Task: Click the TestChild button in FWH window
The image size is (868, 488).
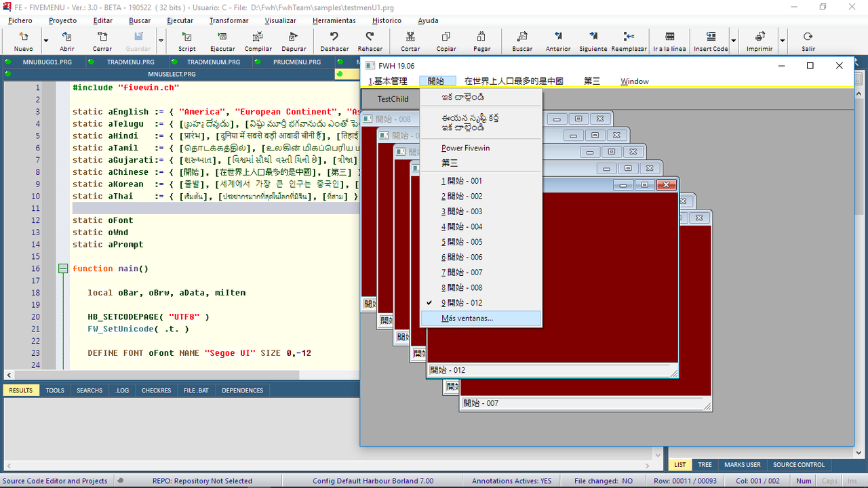Action: click(393, 99)
